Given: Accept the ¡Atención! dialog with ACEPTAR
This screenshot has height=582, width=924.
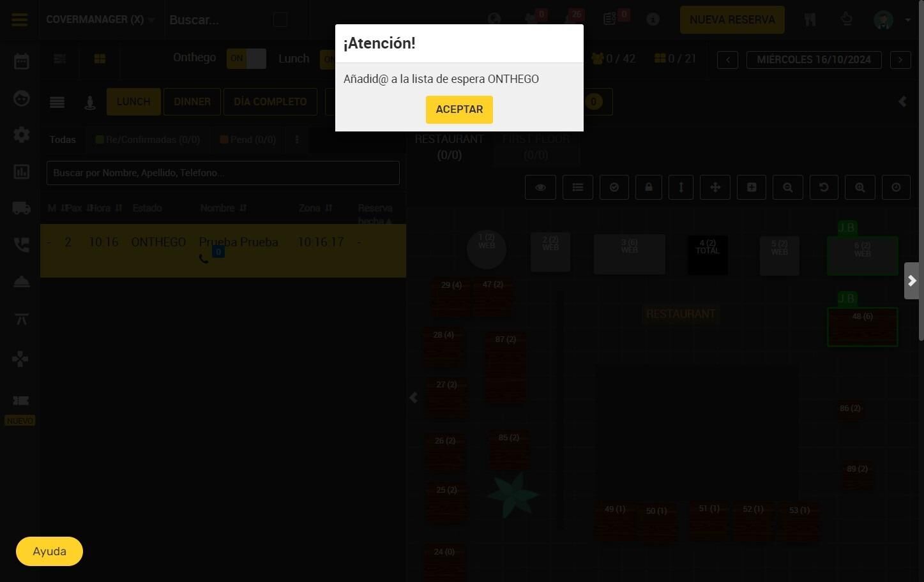Looking at the screenshot, I should [x=459, y=109].
